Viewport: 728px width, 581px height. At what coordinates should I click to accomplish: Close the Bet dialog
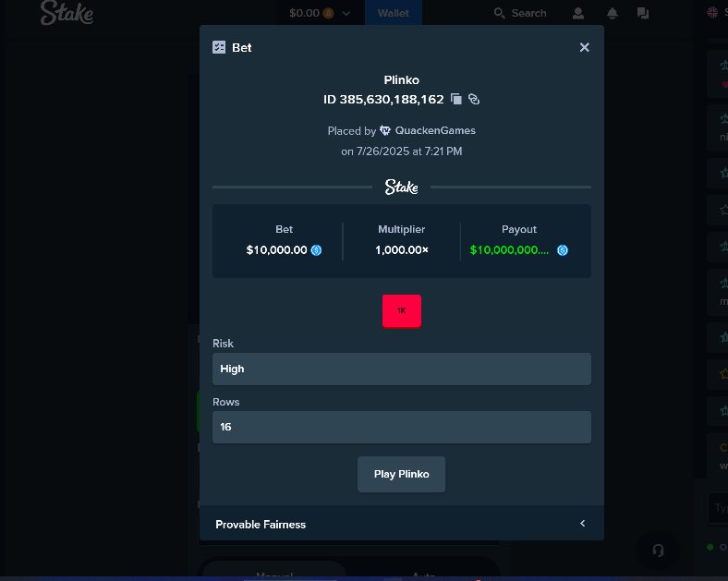tap(584, 47)
